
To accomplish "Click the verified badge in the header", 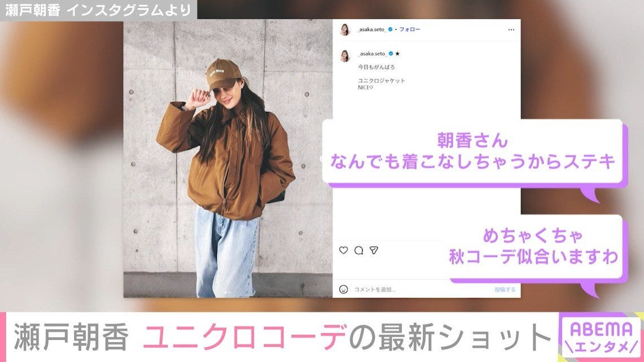I will pos(390,29).
